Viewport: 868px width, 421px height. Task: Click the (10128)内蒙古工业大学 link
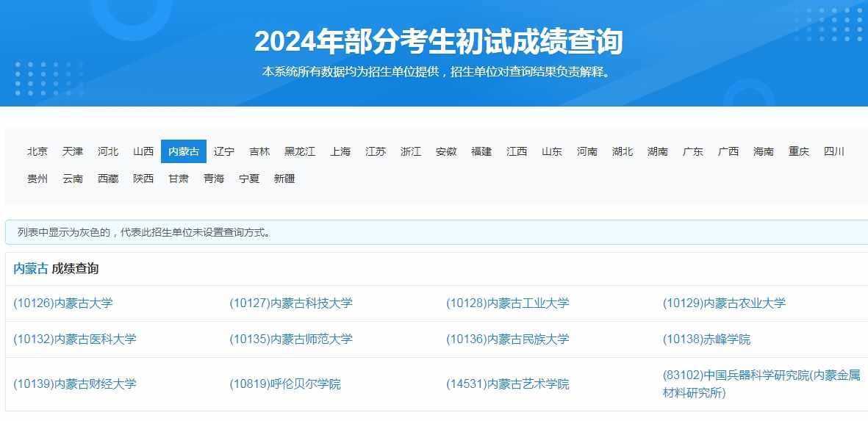click(507, 303)
